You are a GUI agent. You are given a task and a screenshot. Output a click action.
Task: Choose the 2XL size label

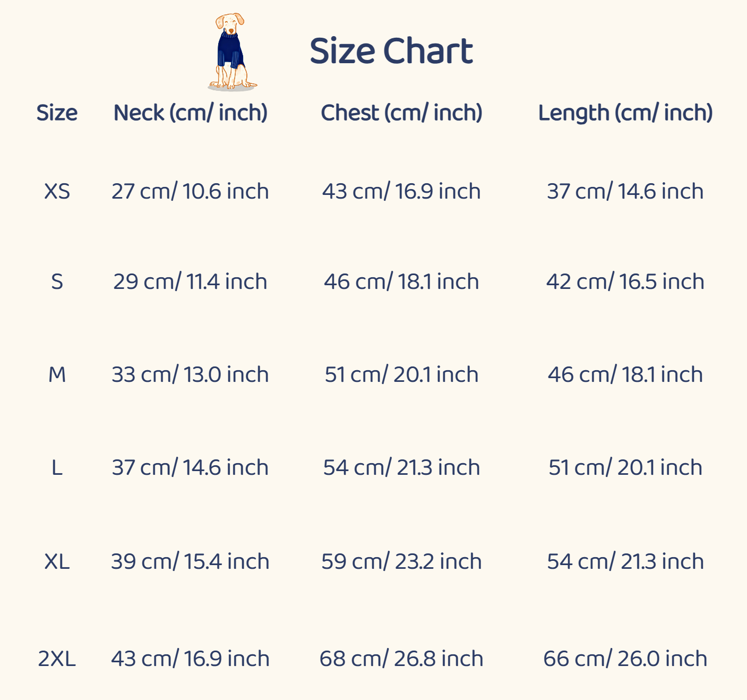coord(57,659)
